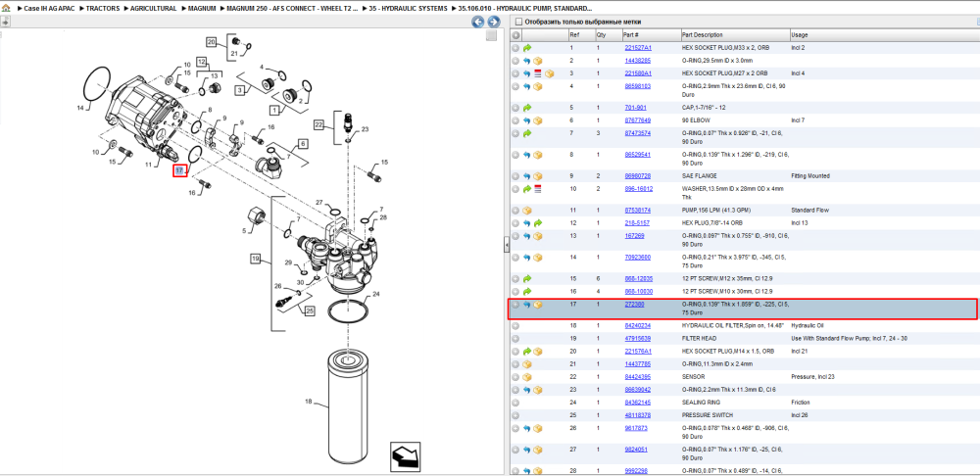Click package icon in Ref 13 row
Image resolution: width=980 pixels, height=476 pixels.
[x=537, y=235]
